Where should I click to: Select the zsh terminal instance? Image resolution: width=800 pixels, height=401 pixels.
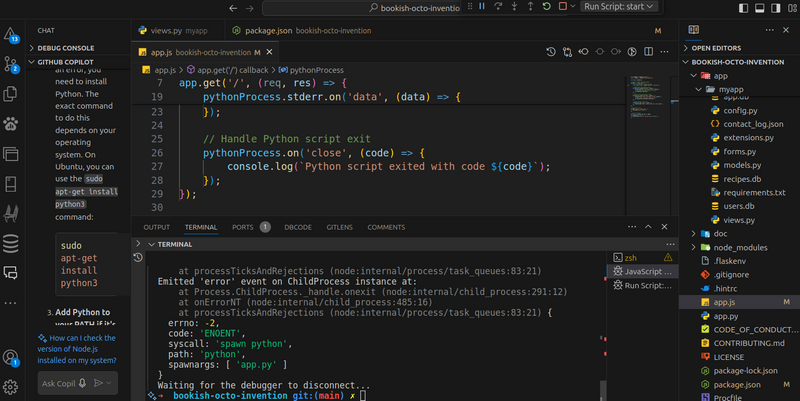(643, 258)
